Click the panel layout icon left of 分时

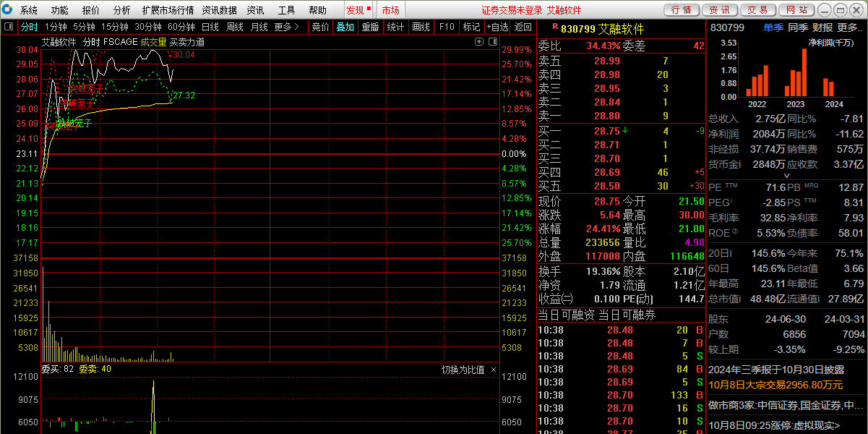point(9,27)
